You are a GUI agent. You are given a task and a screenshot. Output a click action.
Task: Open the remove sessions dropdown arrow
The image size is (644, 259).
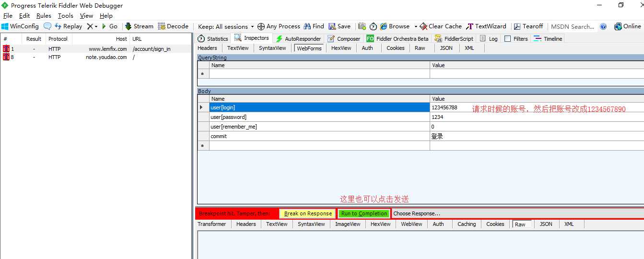(96, 26)
